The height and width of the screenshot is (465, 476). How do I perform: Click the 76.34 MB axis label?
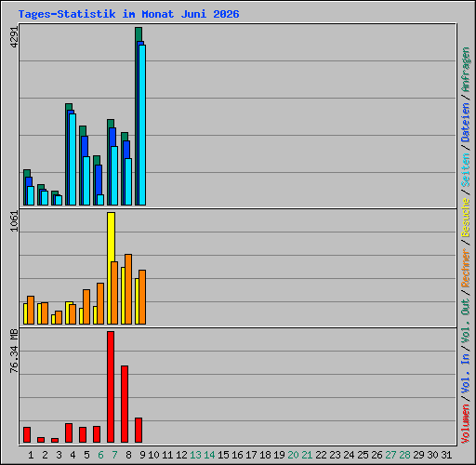click(x=14, y=352)
